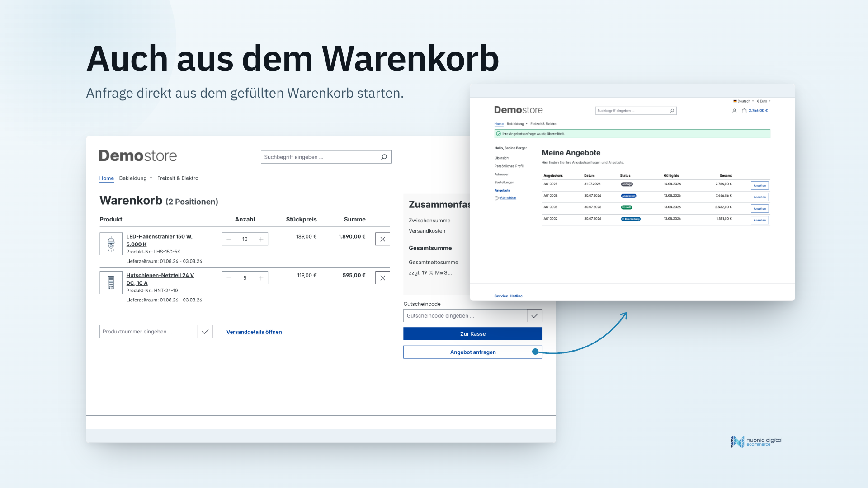Go to Home in the Angebote window
Image resolution: width=868 pixels, height=488 pixels.
coord(499,124)
